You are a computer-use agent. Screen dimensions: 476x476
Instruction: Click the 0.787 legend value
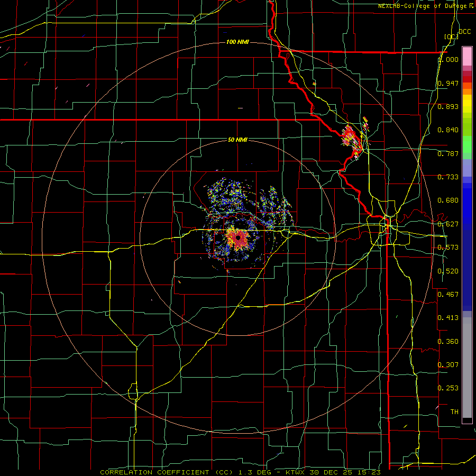pyautogui.click(x=448, y=153)
